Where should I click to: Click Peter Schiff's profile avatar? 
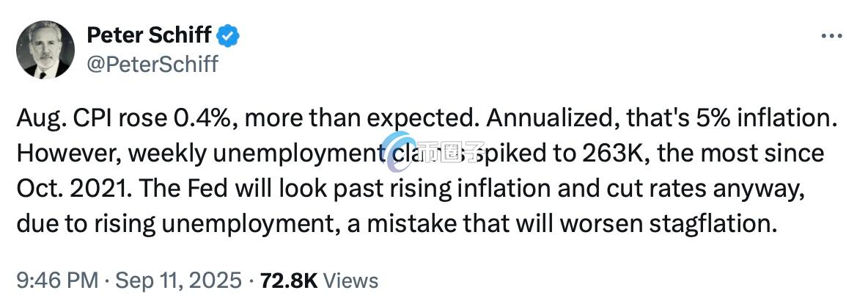point(45,50)
